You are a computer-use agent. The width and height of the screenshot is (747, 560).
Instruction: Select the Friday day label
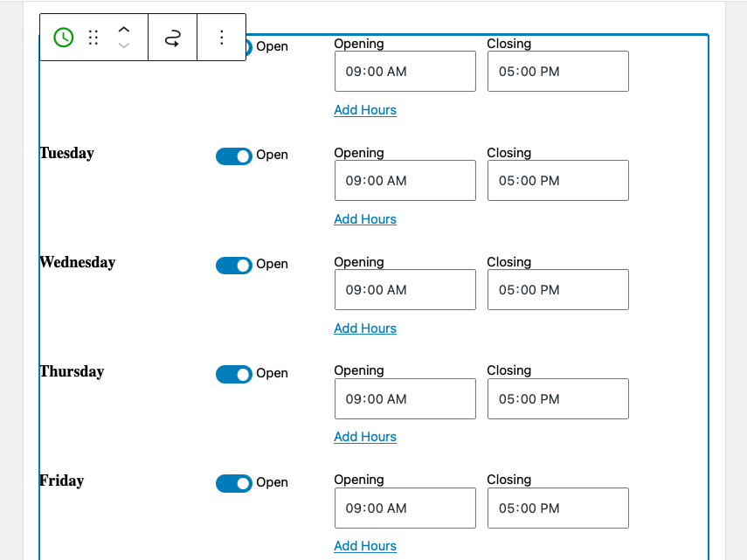(x=62, y=480)
